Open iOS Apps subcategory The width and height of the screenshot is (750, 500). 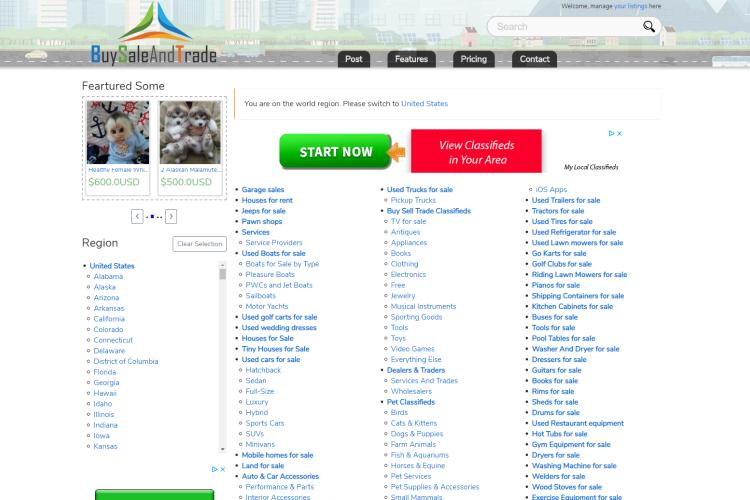551,190
